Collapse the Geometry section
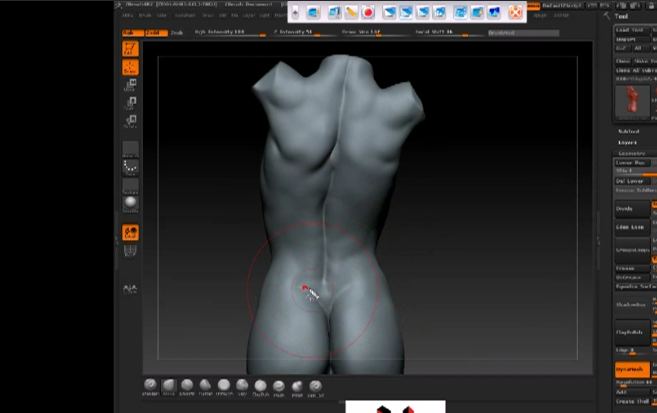 click(x=631, y=153)
